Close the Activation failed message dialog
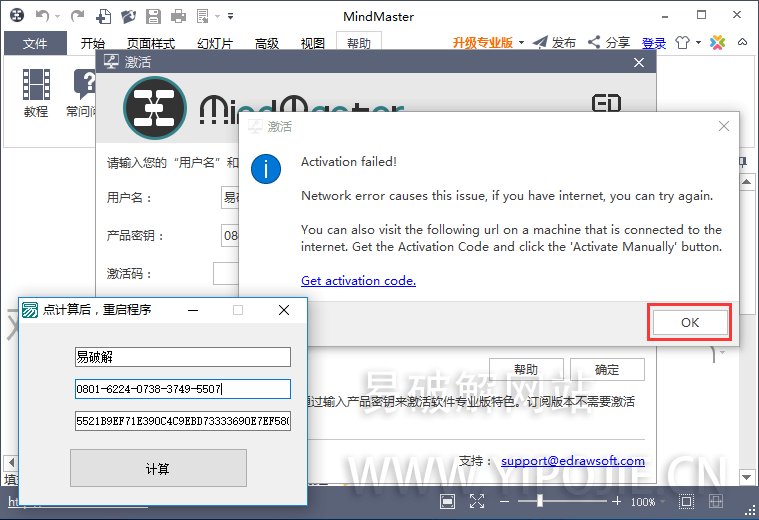The height and width of the screenshot is (520, 759). [724, 126]
